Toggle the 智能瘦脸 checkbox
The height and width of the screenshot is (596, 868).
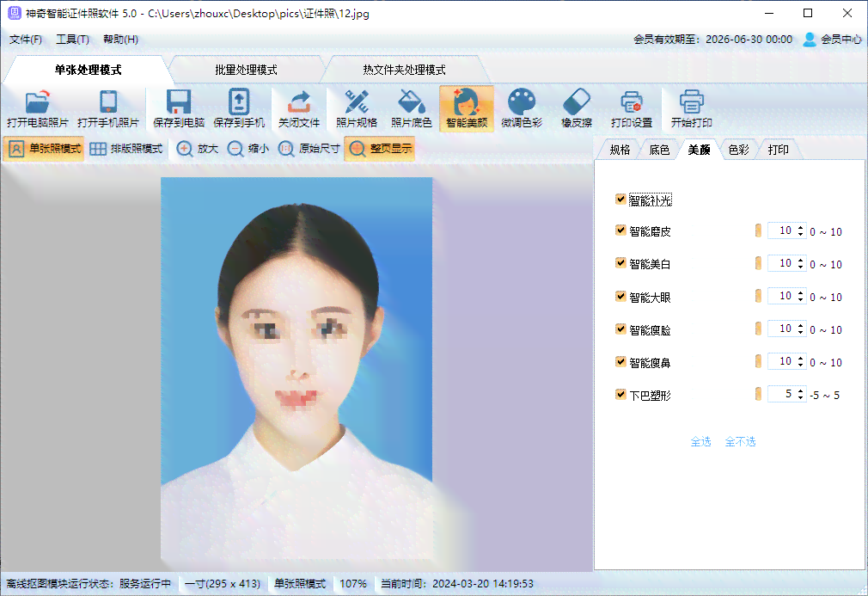620,329
